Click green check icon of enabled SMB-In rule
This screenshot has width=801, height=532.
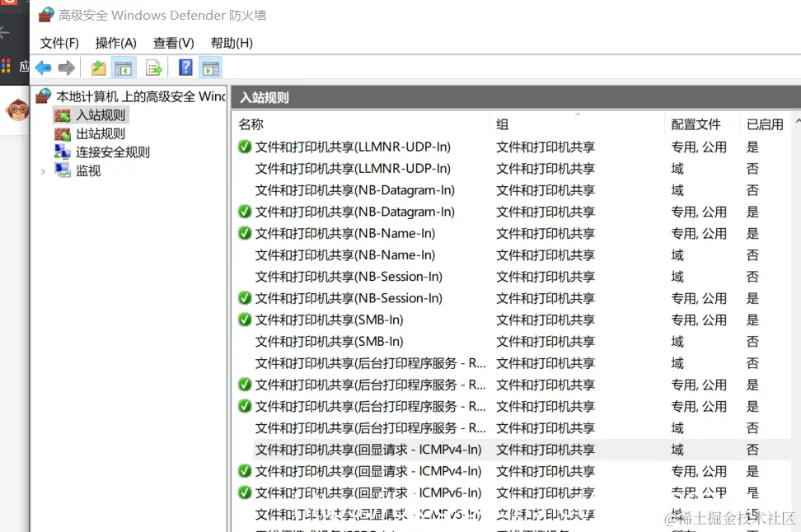(245, 320)
